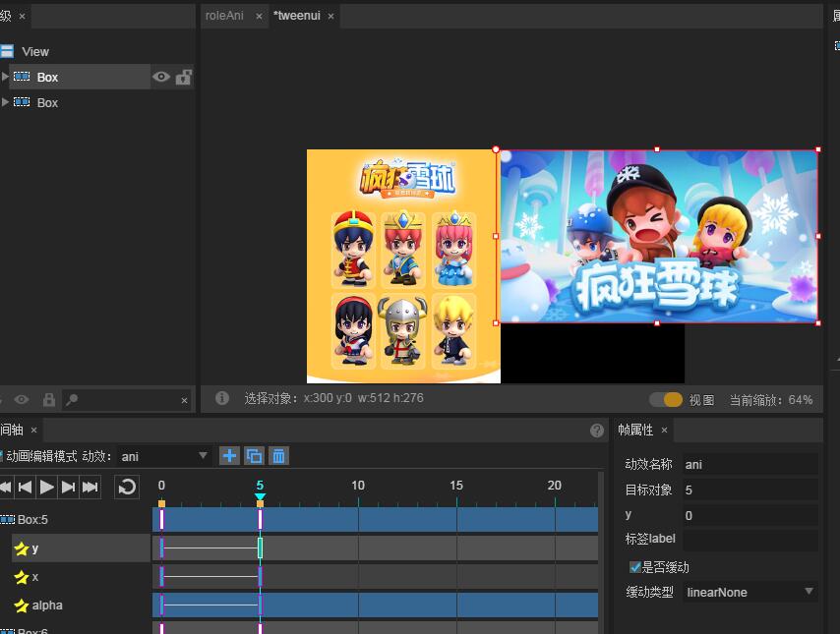Image resolution: width=840 pixels, height=634 pixels.
Task: Click the eye filter icon below hierarchy
Action: [x=22, y=399]
